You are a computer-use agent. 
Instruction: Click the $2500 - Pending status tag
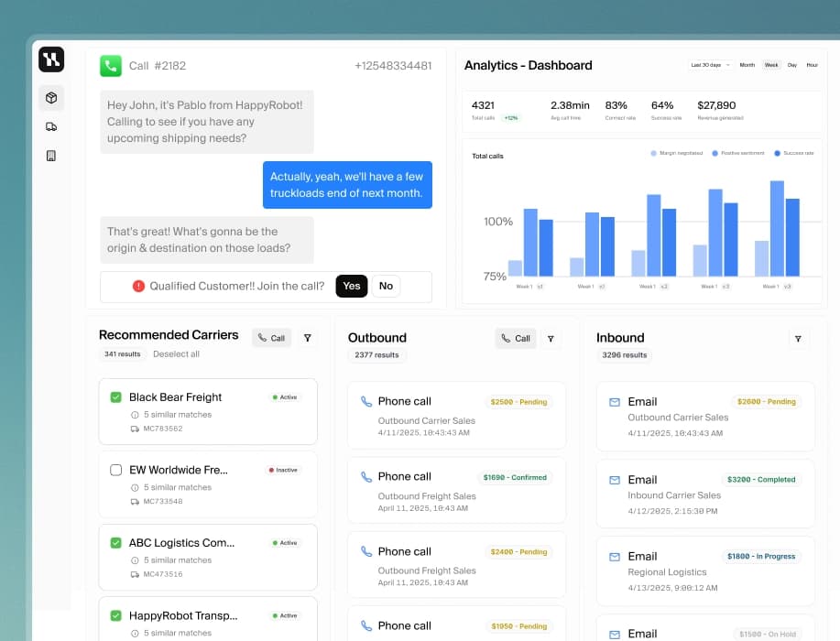tap(518, 402)
